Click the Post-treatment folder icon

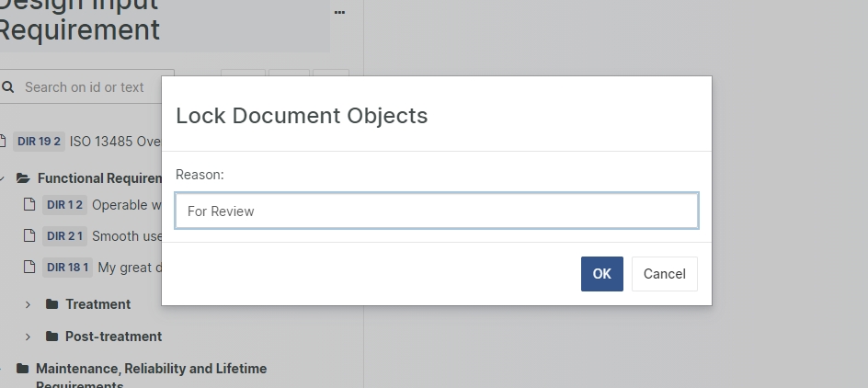pyautogui.click(x=52, y=337)
